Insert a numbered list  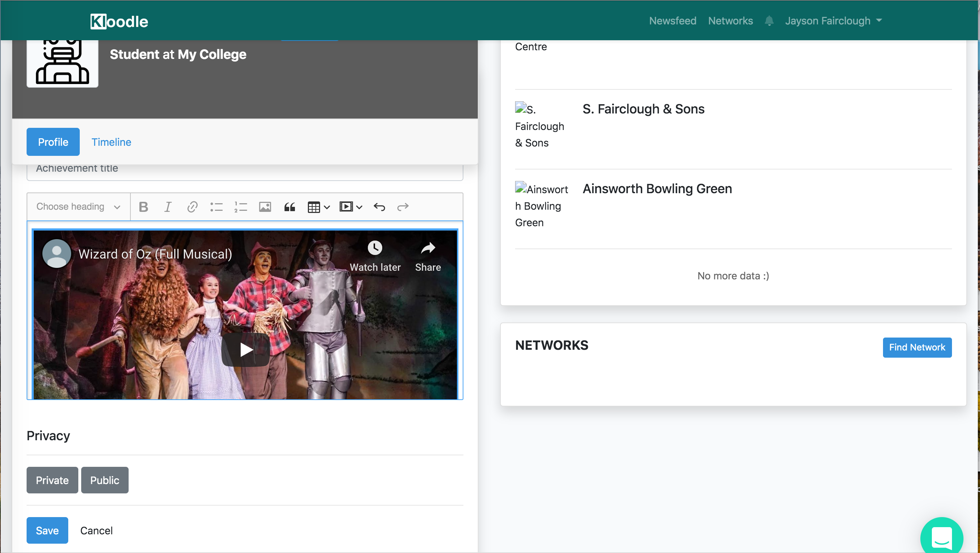pyautogui.click(x=240, y=206)
